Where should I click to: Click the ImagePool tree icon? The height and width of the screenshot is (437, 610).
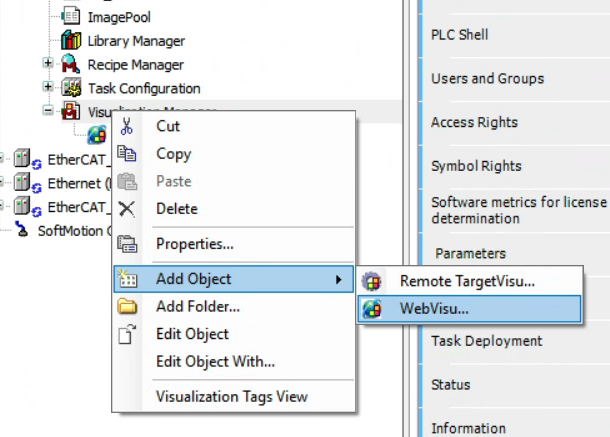coord(70,17)
